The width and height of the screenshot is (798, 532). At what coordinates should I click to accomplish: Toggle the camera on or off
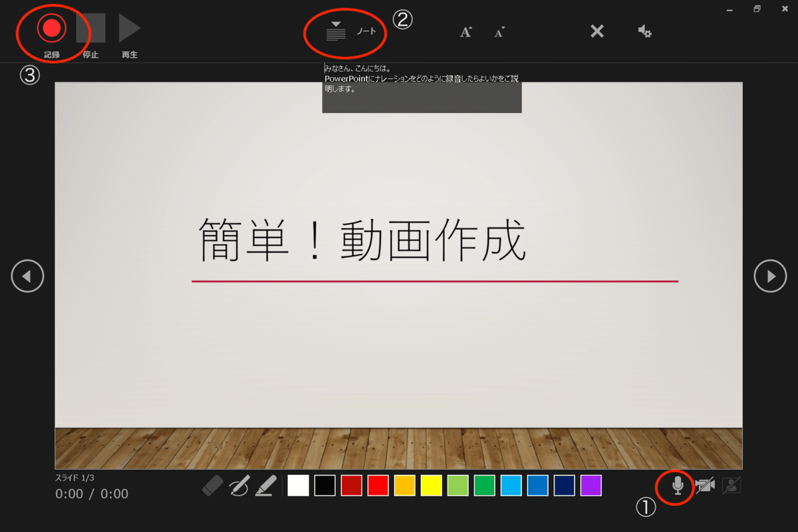[705, 486]
